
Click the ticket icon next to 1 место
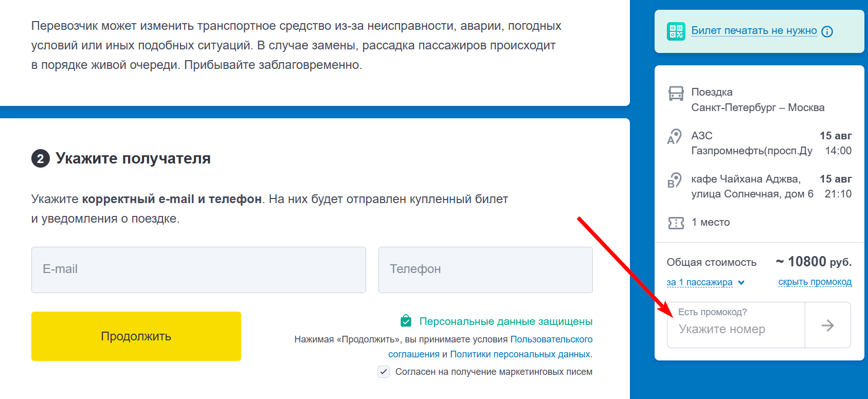[675, 222]
